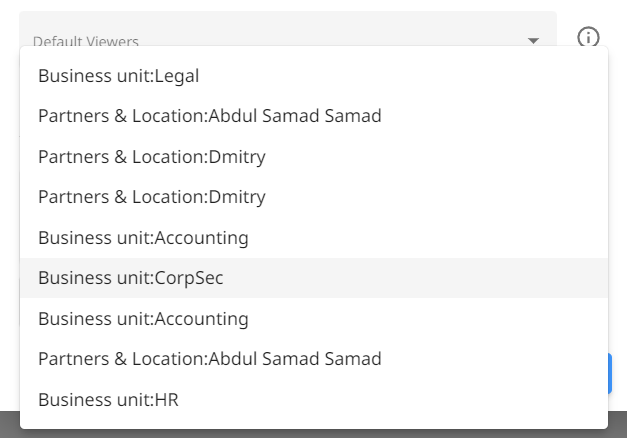Choose the highlighted Business unit:CorpSec option
The height and width of the screenshot is (438, 627).
point(314,278)
